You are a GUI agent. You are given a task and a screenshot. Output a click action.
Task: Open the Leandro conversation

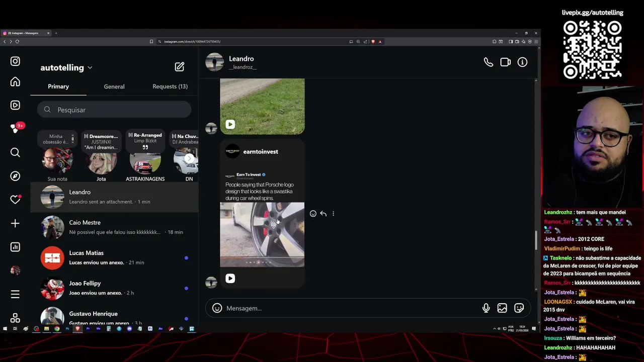(x=114, y=197)
